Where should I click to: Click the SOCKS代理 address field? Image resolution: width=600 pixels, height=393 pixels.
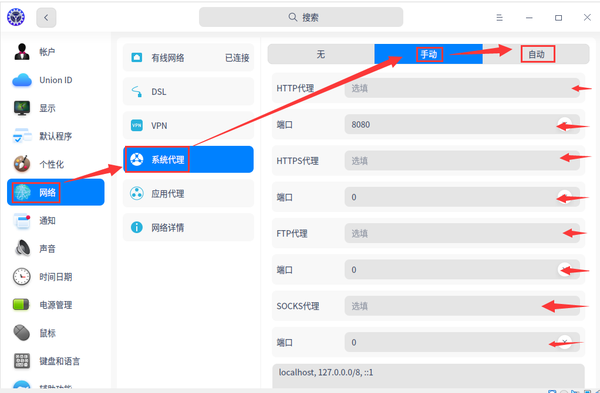tap(462, 306)
